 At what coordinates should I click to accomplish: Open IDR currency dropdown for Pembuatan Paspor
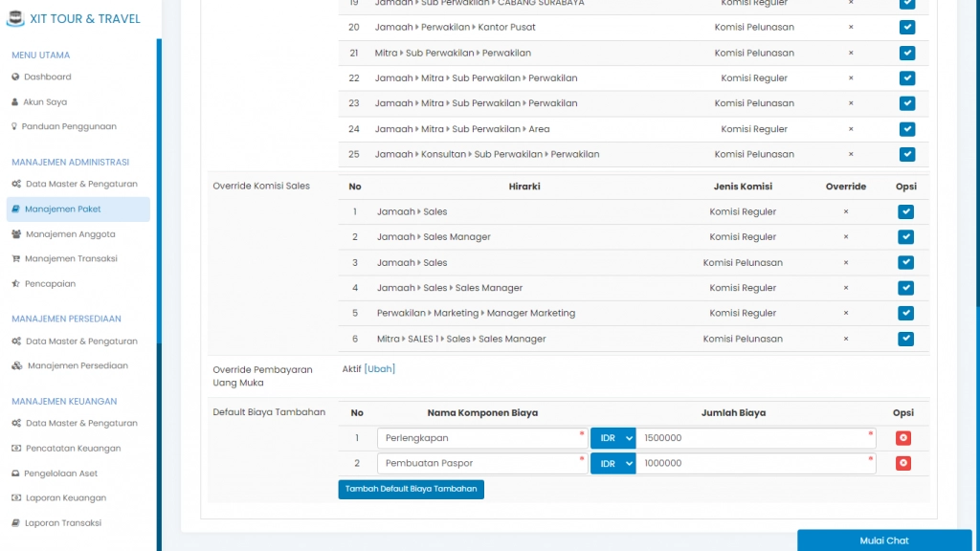612,463
